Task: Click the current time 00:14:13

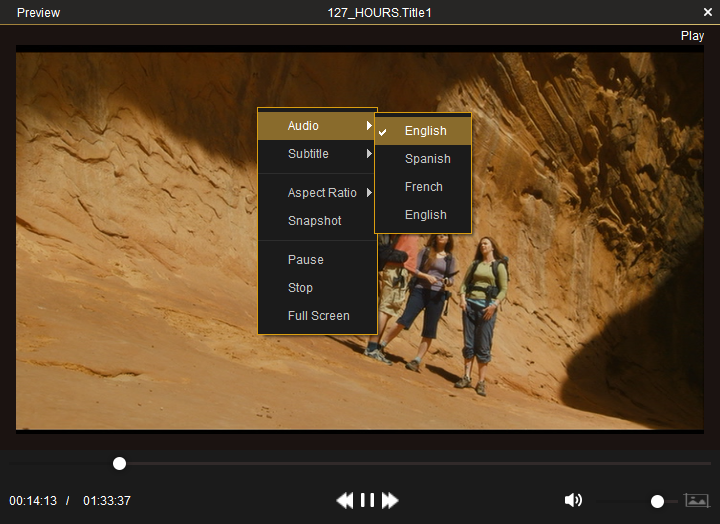Action: click(x=33, y=501)
